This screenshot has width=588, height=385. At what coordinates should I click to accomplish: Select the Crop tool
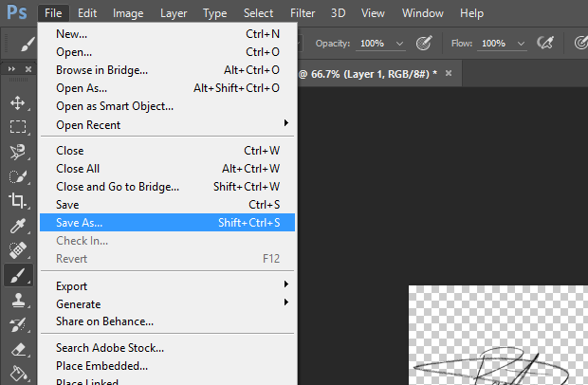coord(18,200)
